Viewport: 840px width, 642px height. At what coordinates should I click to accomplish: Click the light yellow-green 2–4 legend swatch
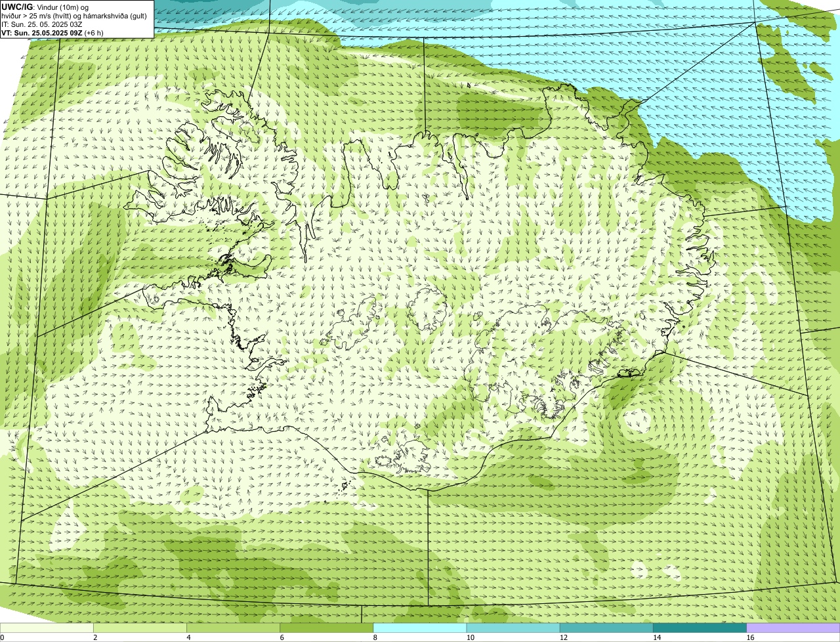pos(140,628)
